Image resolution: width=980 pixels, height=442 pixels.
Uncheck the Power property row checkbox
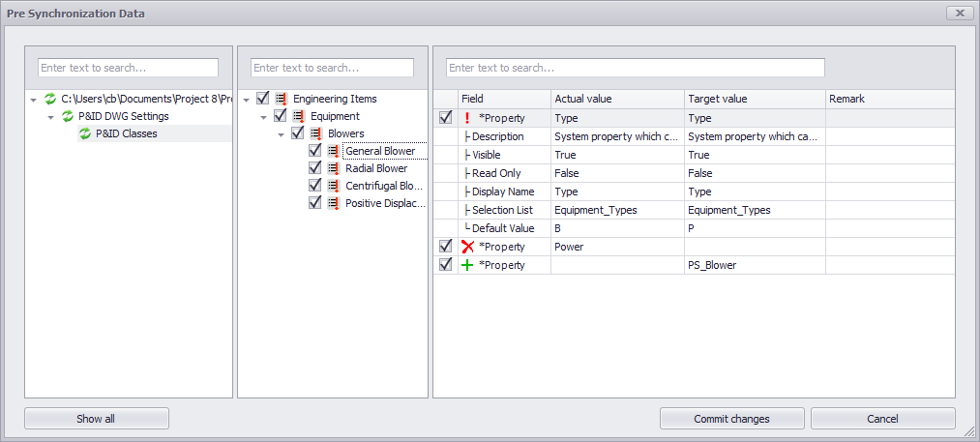(446, 247)
